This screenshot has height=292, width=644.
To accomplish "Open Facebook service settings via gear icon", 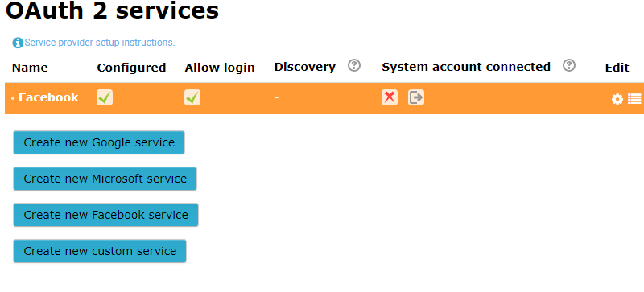I will point(617,99).
